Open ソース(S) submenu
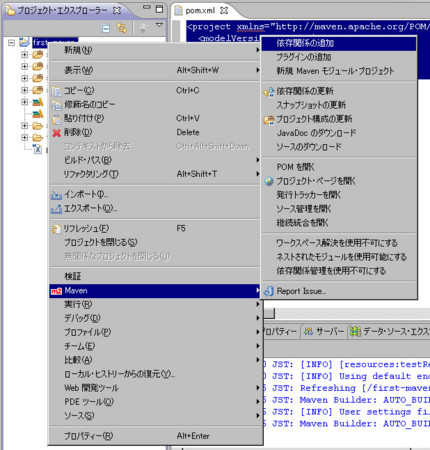Viewport: 430px width, 450px height. 155,416
